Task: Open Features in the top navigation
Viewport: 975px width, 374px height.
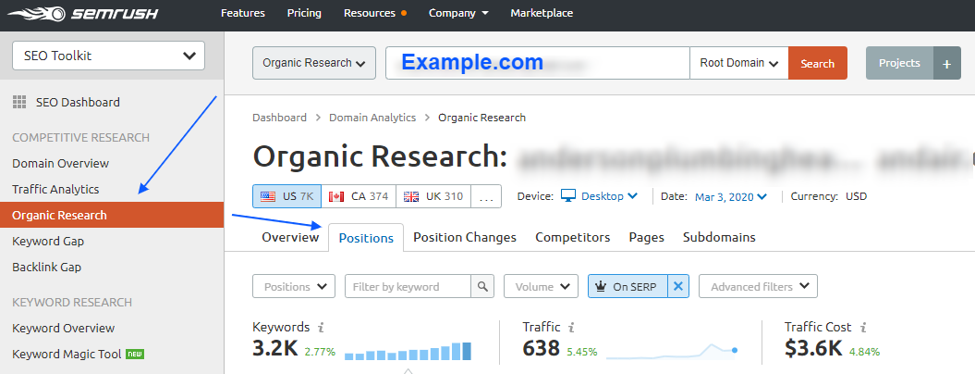Action: 243,13
